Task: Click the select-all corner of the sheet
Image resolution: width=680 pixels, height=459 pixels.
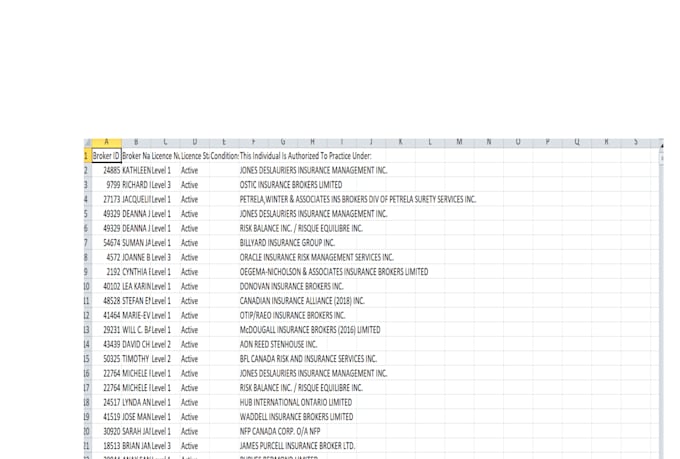Action: coord(88,142)
